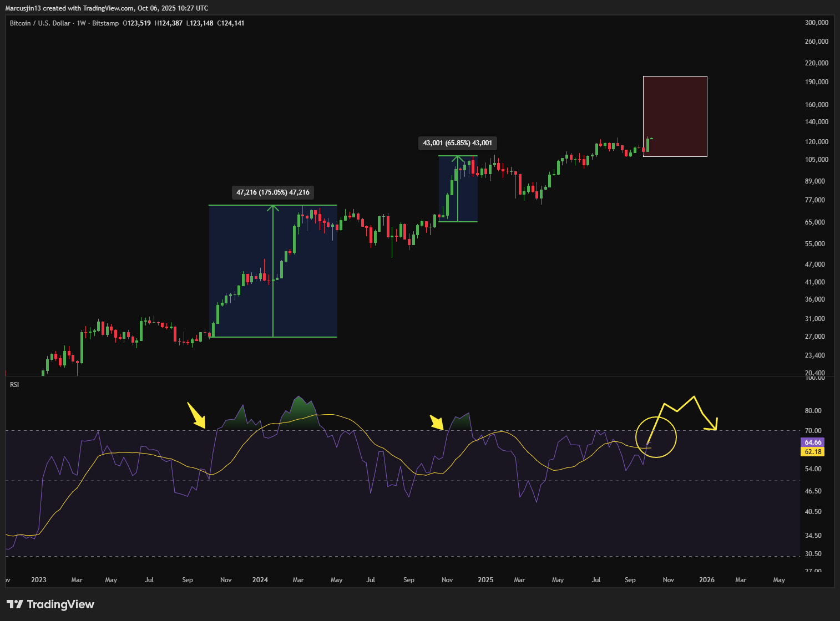Click the 47,216 (175.05%) measurement label

pyautogui.click(x=272, y=192)
